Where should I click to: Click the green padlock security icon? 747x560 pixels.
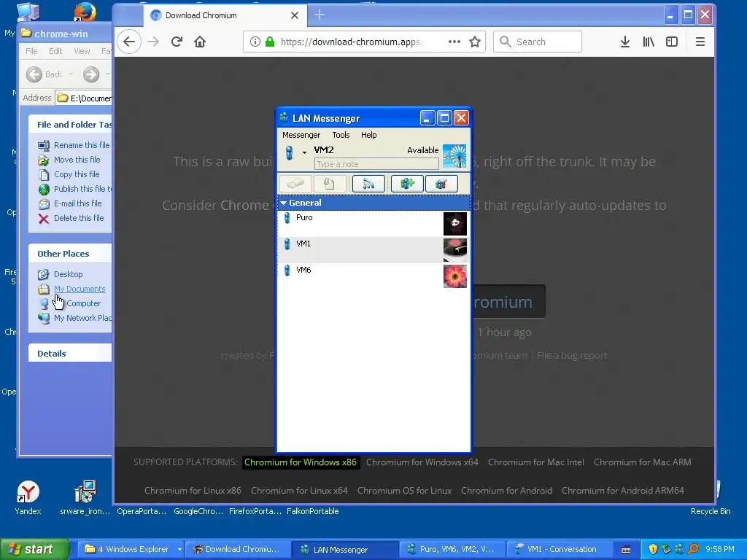[270, 42]
